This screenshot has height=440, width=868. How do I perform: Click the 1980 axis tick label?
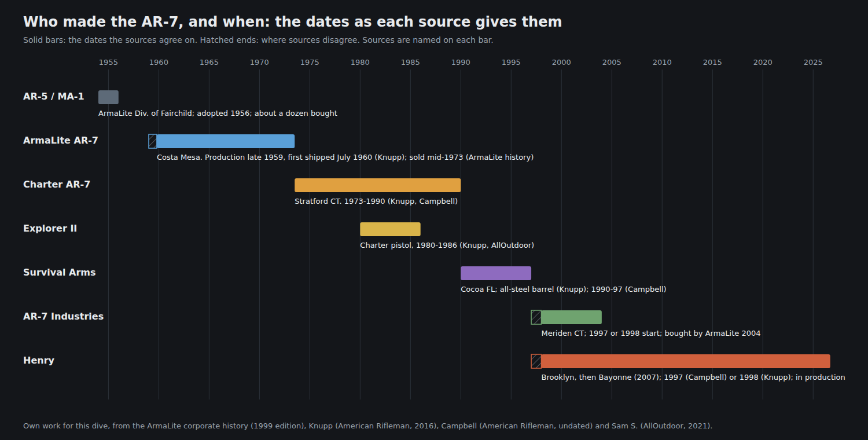pyautogui.click(x=360, y=63)
